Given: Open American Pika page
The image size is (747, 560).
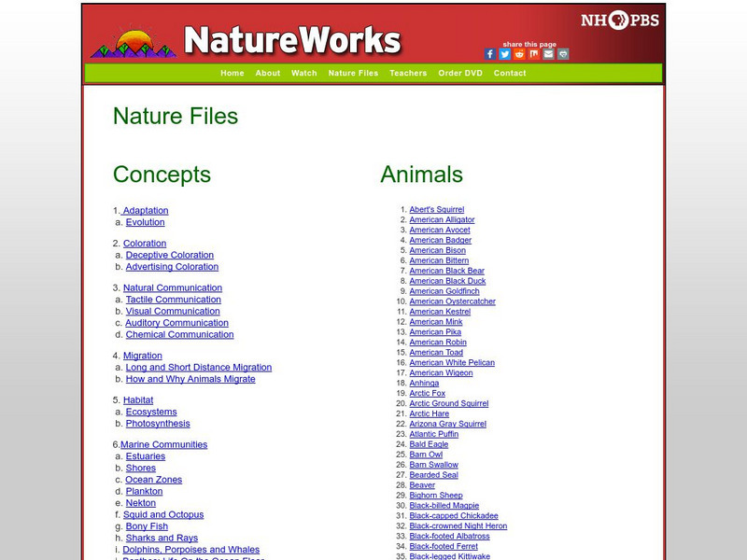Looking at the screenshot, I should tap(435, 332).
